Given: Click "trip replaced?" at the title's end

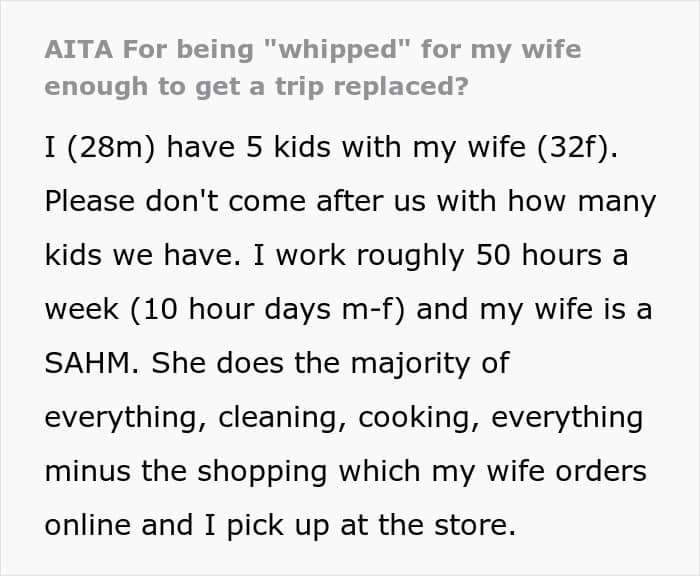Looking at the screenshot, I should click(372, 87).
